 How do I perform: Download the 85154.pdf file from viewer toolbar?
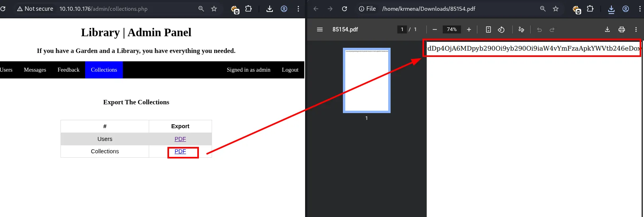(x=607, y=29)
